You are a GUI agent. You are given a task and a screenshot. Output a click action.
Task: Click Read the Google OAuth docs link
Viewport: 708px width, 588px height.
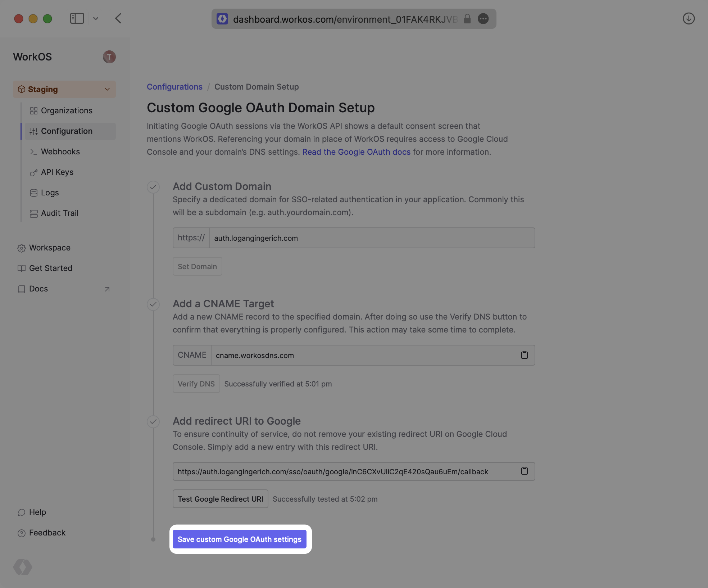tap(356, 152)
